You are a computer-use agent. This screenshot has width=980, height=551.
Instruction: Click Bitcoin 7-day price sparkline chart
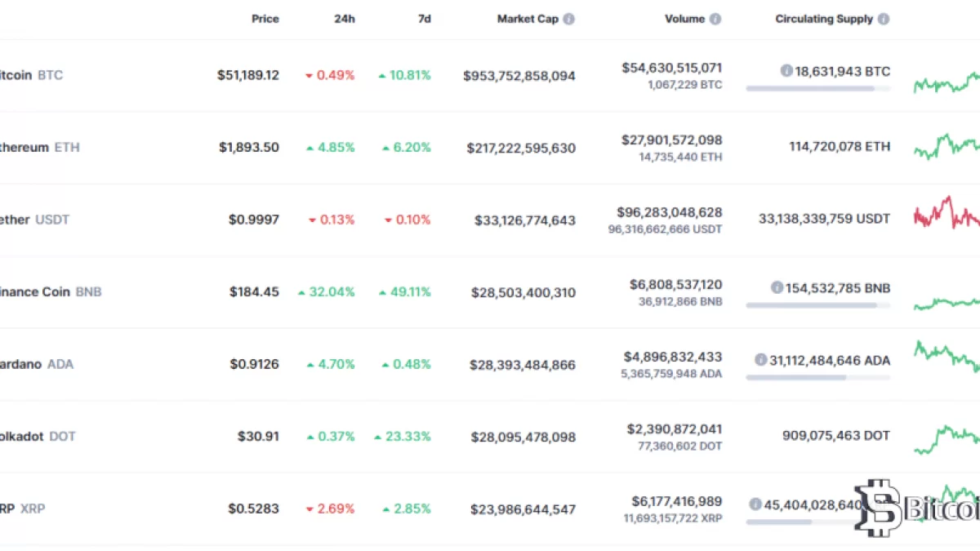click(x=947, y=82)
